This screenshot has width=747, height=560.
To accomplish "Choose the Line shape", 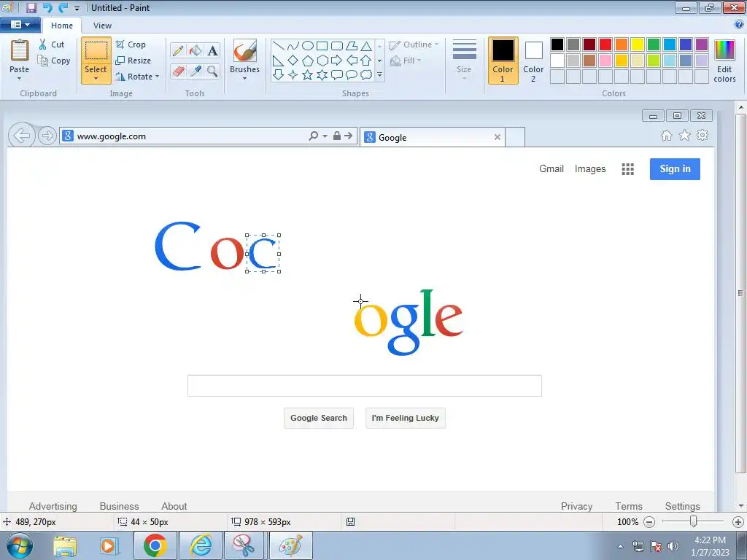I will [x=278, y=46].
